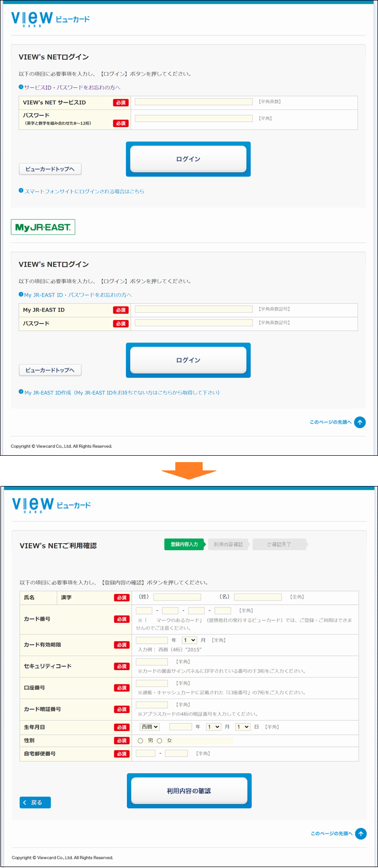The image size is (378, 868).
Task: Click the VIEW CARD logo above ご利用確認 form
Action: point(51,505)
